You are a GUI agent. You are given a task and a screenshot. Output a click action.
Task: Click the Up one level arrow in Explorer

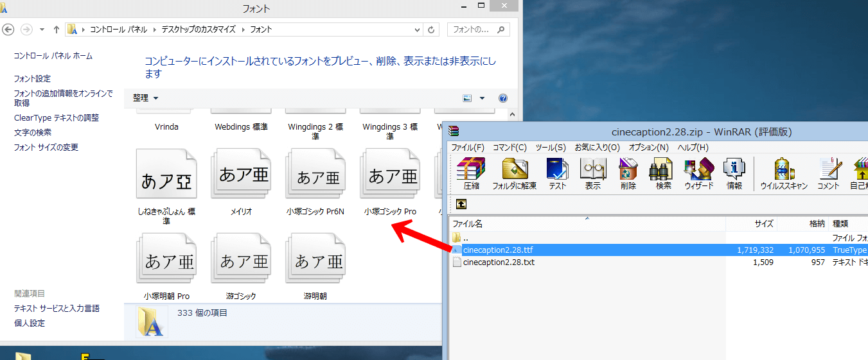[x=57, y=30]
